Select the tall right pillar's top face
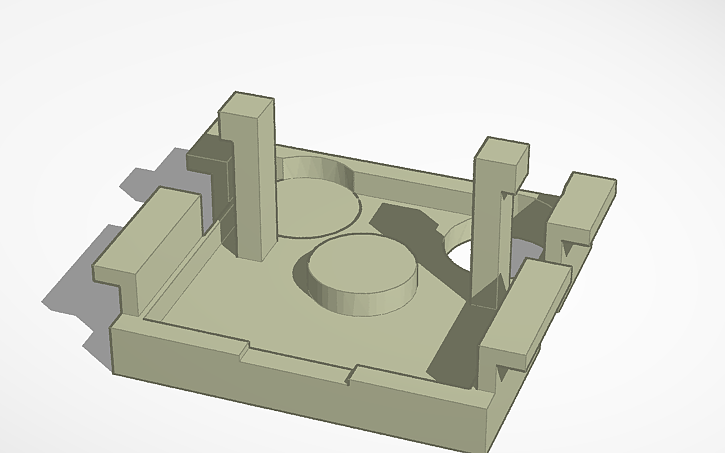This screenshot has height=453, width=725. pyautogui.click(x=502, y=150)
